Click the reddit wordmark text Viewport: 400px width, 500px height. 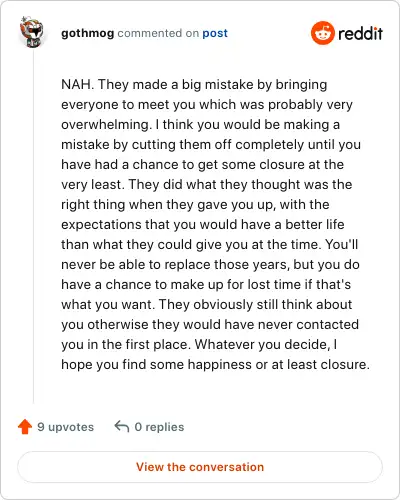[360, 33]
